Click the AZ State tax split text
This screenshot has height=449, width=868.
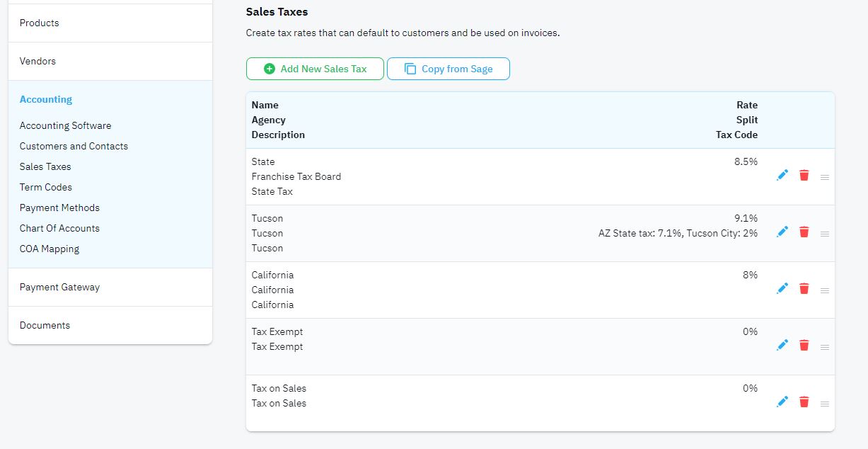(x=678, y=233)
